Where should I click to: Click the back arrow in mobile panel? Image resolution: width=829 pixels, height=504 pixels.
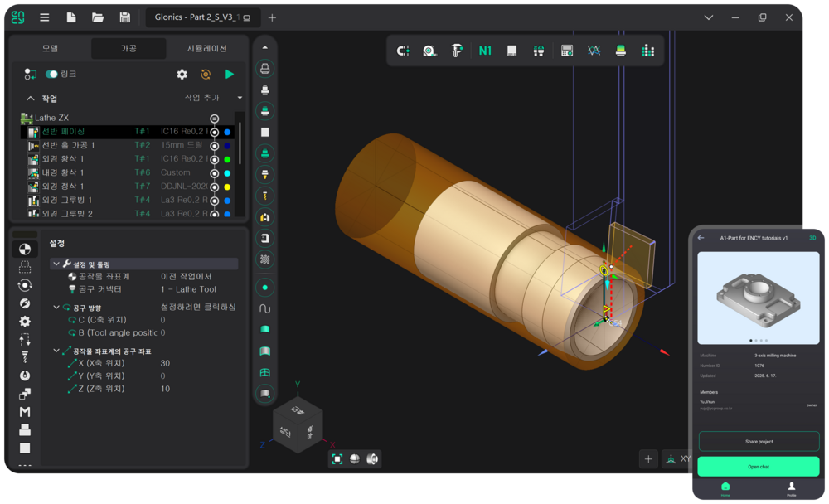(701, 238)
